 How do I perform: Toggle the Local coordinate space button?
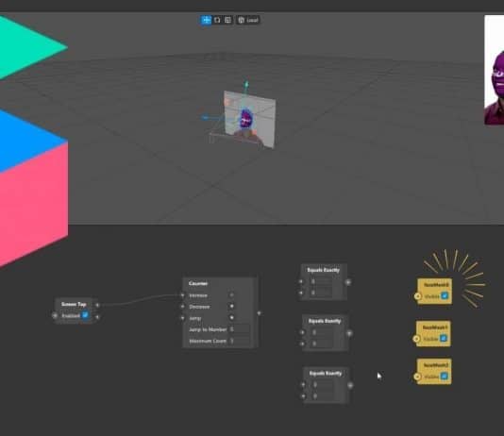[x=248, y=20]
